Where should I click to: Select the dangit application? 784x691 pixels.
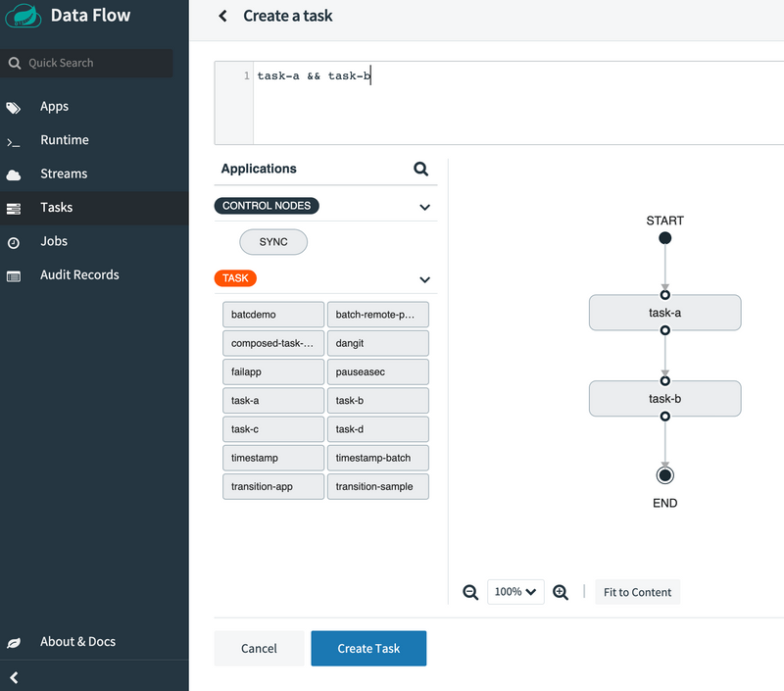378,343
